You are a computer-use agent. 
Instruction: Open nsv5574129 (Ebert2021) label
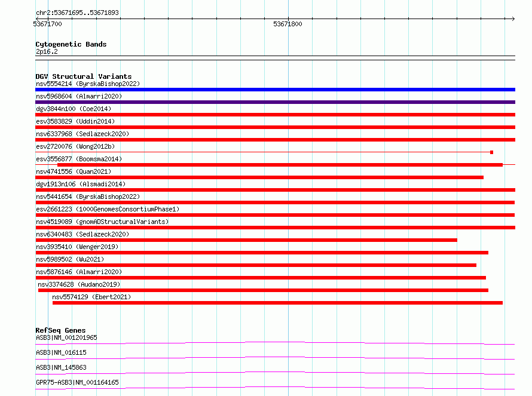[x=91, y=297]
